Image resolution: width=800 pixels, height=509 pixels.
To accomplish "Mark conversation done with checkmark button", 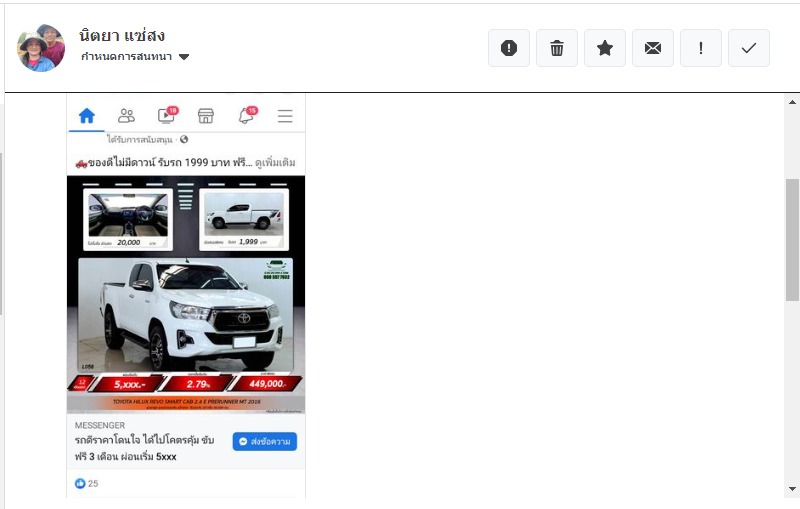I will pos(749,48).
